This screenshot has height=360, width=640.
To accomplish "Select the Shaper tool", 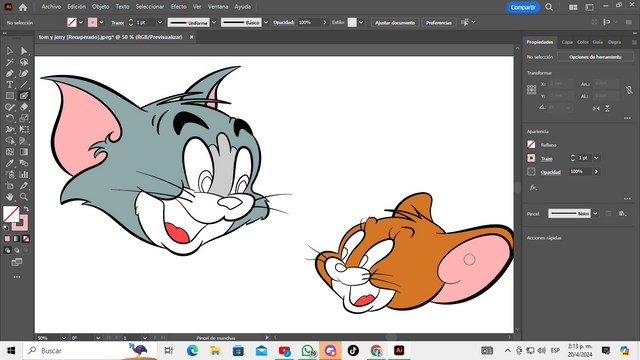I will (10, 107).
